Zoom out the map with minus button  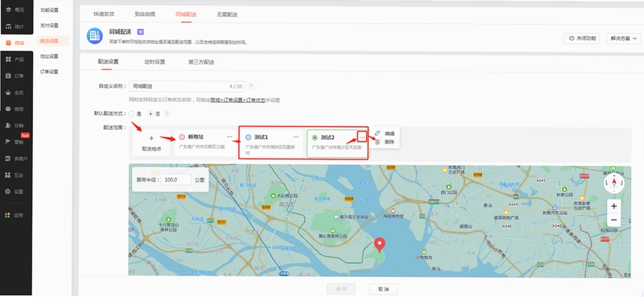click(614, 220)
